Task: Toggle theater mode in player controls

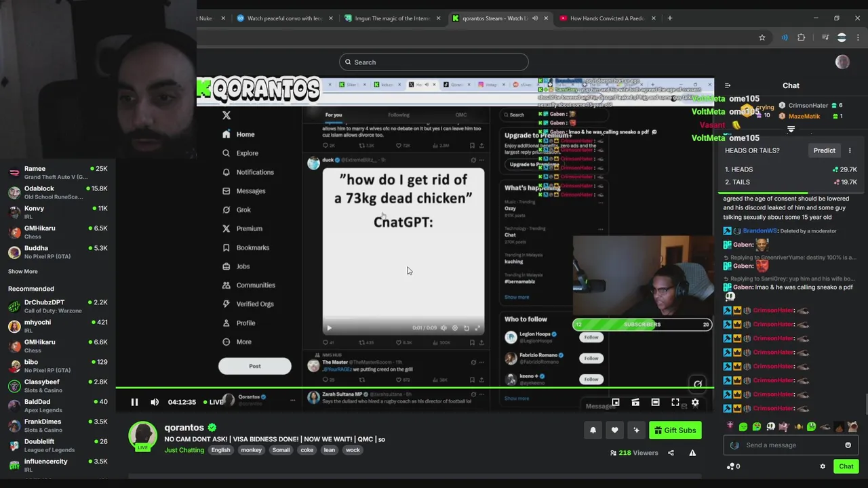Action: [x=655, y=403]
